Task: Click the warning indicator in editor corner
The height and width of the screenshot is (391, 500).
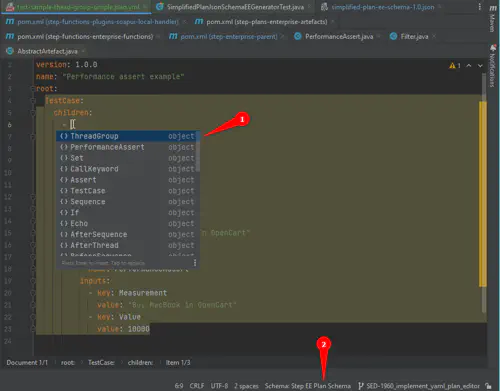Action: pyautogui.click(x=455, y=66)
